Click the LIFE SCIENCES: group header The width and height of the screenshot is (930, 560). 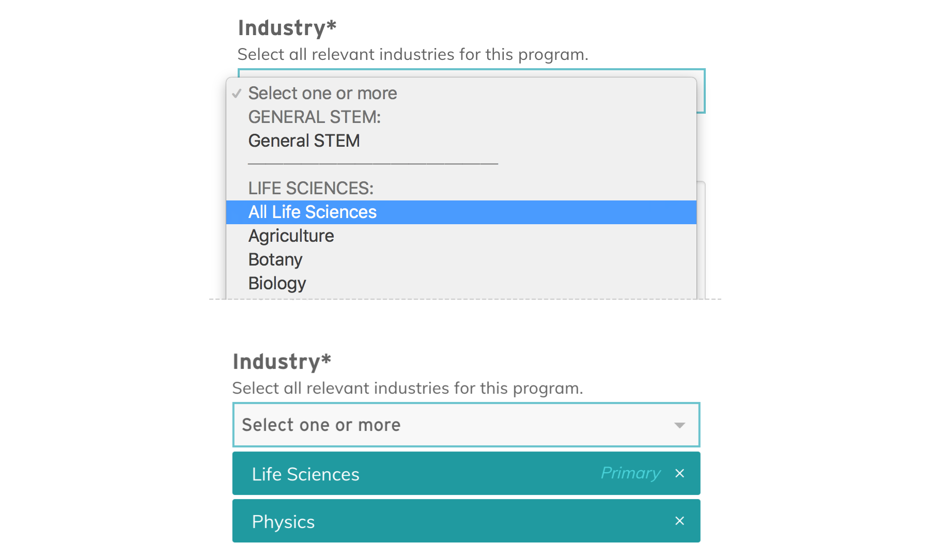[x=311, y=189]
